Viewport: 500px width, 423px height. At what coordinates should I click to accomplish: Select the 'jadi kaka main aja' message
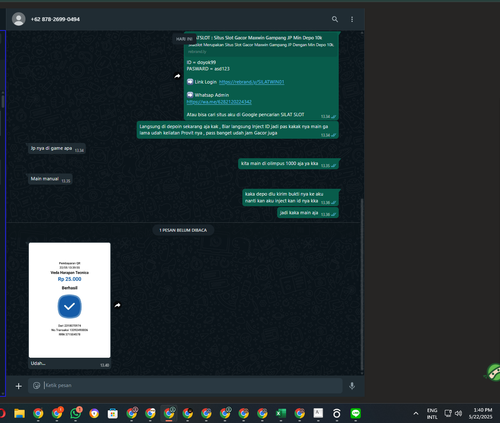coord(308,213)
